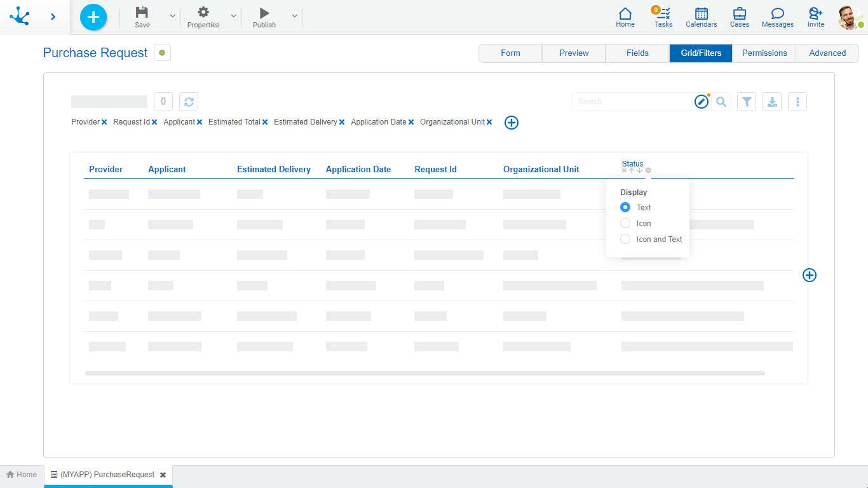This screenshot has width=868, height=488.
Task: Expand the Save dropdown arrow
Action: [x=172, y=17]
